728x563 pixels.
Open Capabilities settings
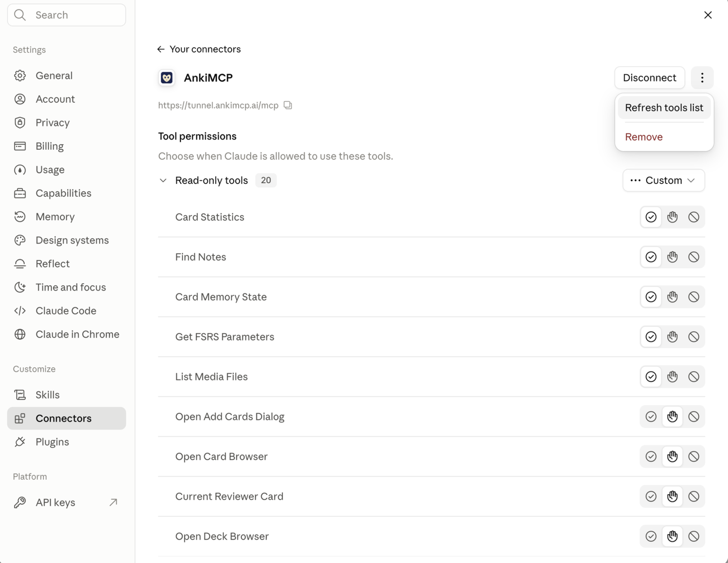point(66,193)
